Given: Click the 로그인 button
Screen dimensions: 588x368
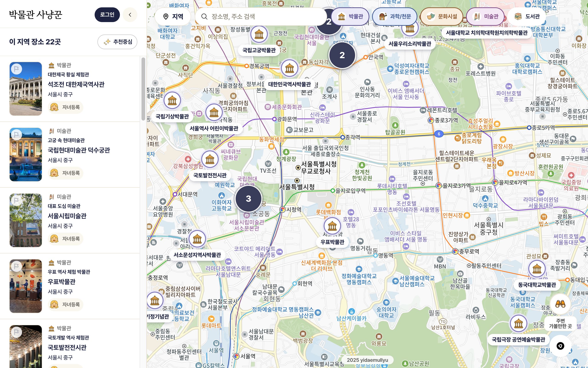Looking at the screenshot, I should (107, 14).
